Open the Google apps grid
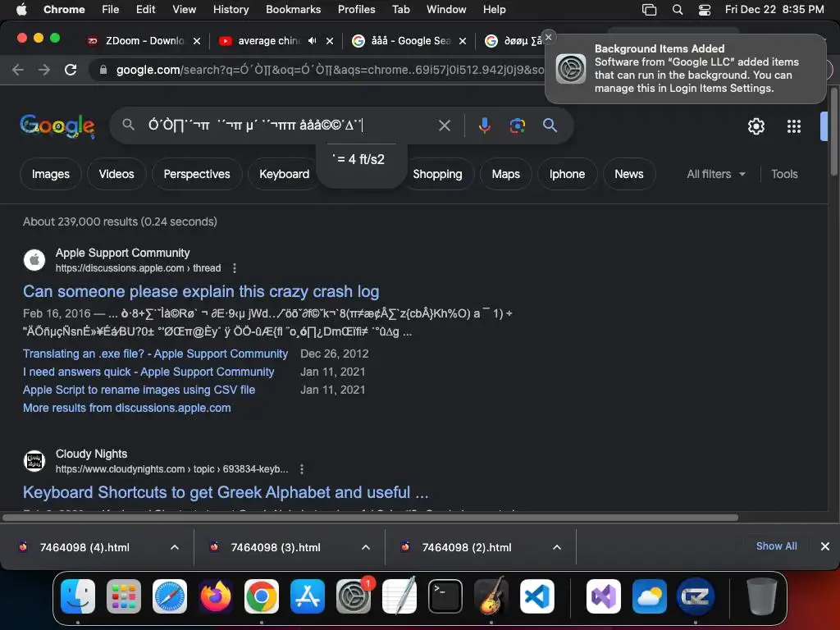840x630 pixels. (x=793, y=126)
